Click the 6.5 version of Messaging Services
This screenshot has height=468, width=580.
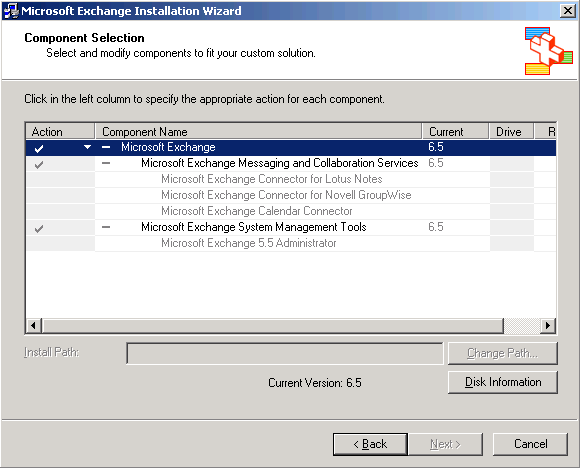(436, 163)
